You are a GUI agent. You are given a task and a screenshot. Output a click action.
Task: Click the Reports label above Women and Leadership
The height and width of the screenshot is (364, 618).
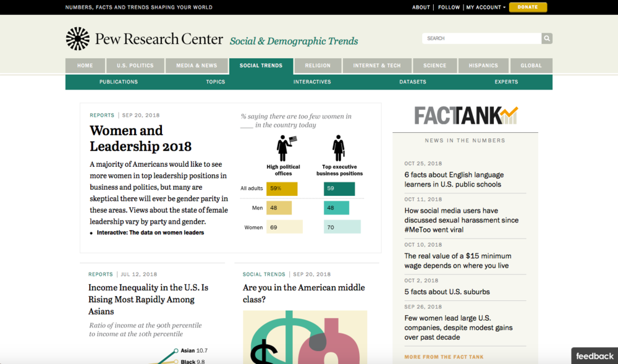pos(102,116)
